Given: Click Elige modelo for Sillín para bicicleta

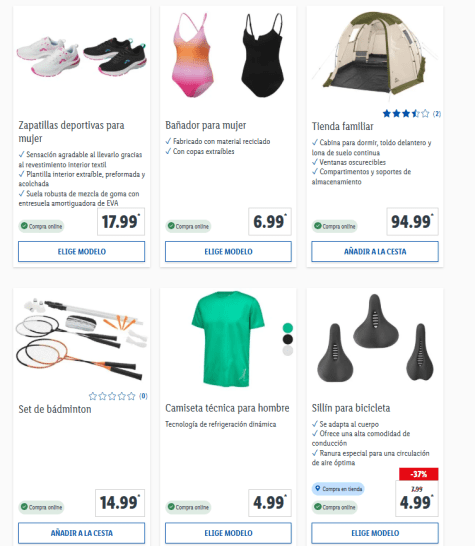Looking at the screenshot, I should pos(375,533).
